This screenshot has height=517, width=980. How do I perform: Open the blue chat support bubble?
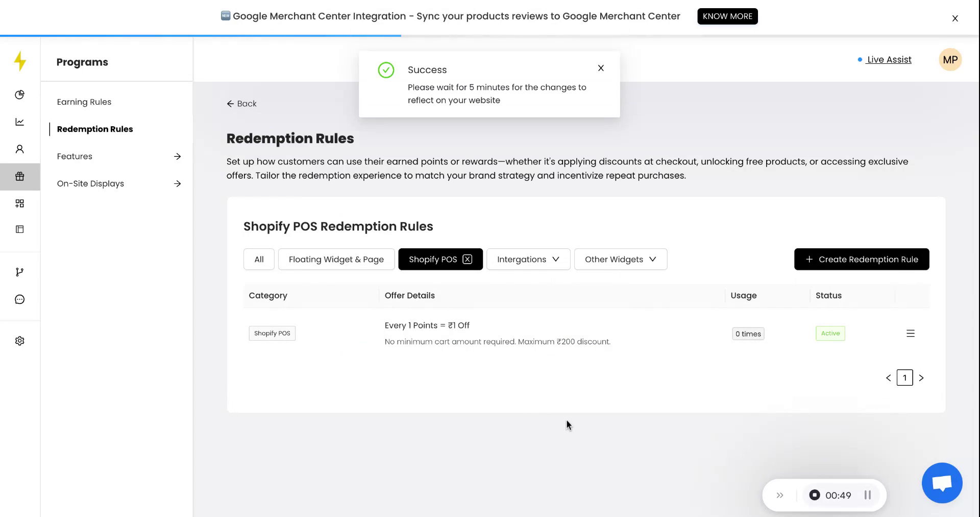click(942, 483)
